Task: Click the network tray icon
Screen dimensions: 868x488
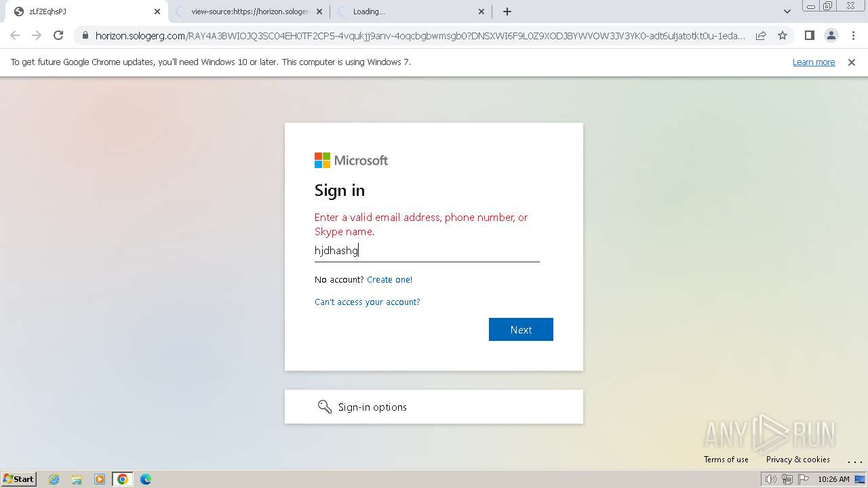Action: tap(787, 479)
